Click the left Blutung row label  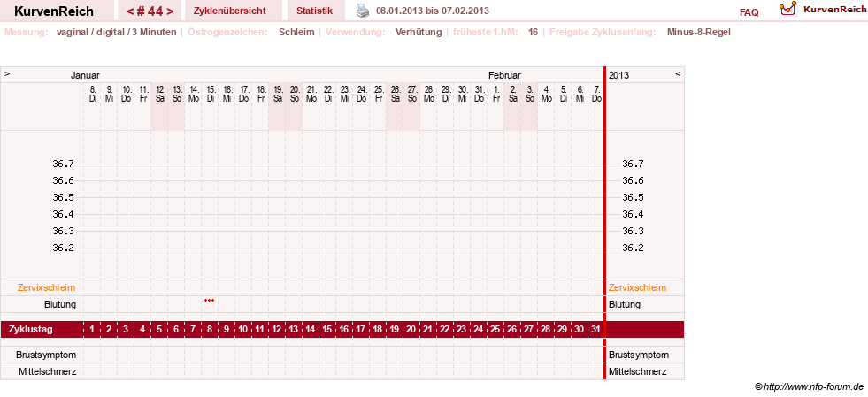click(60, 304)
